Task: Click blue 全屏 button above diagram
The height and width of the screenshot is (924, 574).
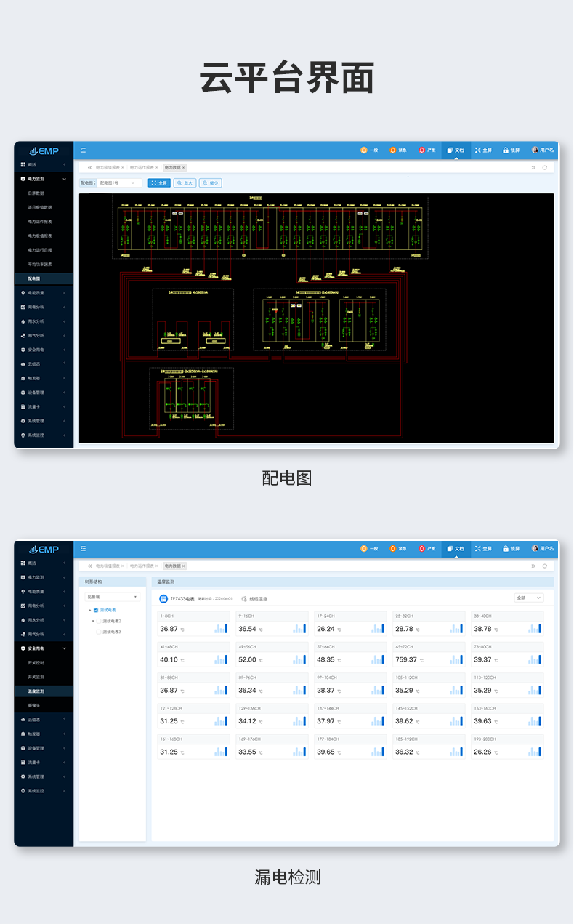Action: (159, 183)
